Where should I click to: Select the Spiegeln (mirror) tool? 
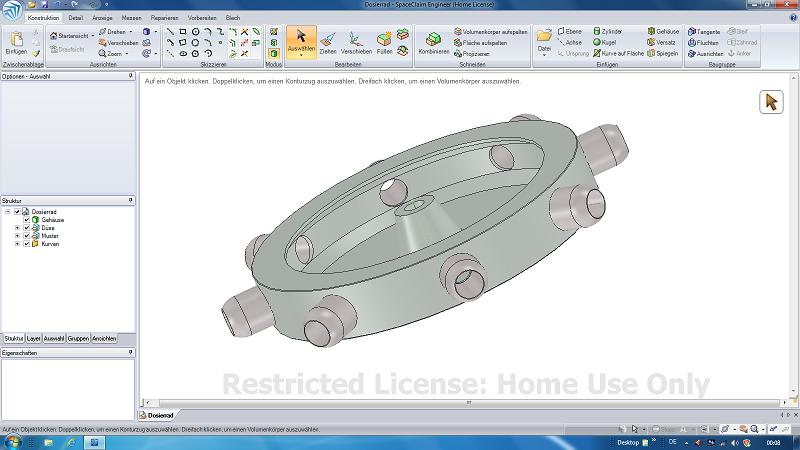[663, 53]
